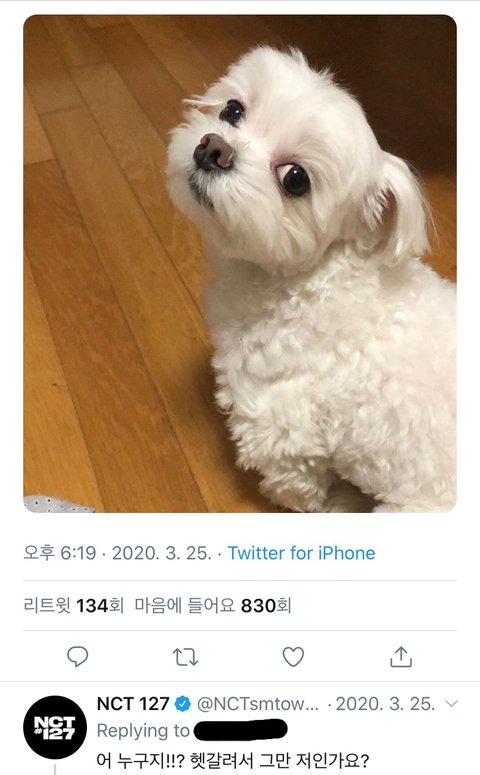Retweet this dog photo tweet
Image resolution: width=480 pixels, height=775 pixels.
pos(185,657)
